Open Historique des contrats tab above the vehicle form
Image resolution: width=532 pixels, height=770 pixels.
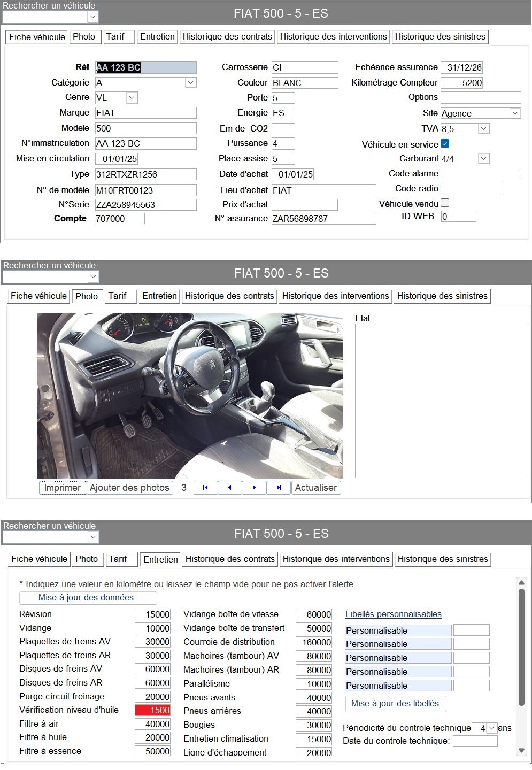point(227,37)
